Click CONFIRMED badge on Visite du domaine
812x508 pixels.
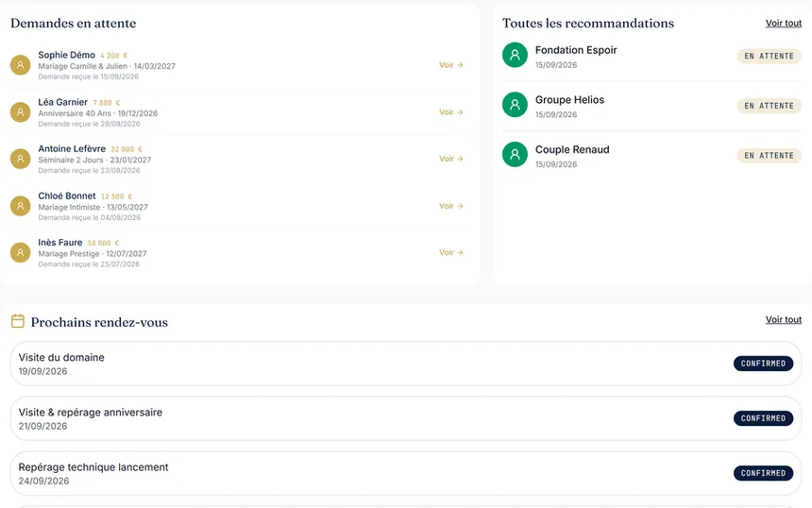(763, 364)
